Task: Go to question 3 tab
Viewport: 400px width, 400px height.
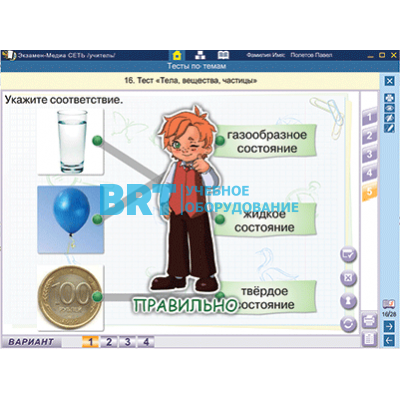Action: click(370, 154)
